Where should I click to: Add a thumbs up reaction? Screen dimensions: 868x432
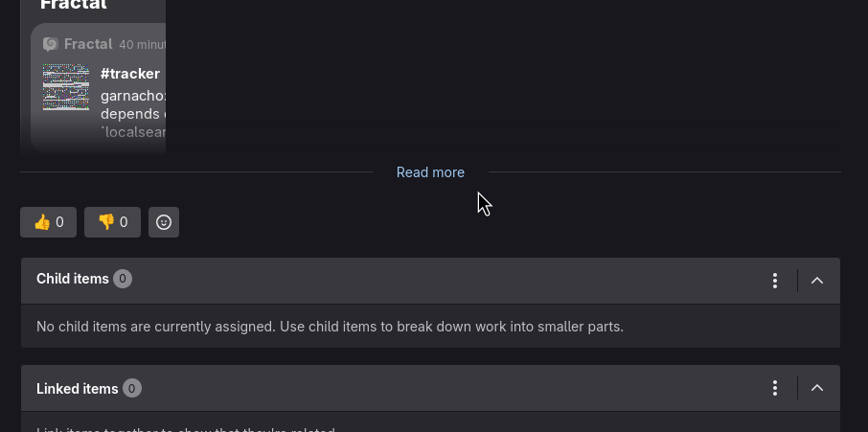click(48, 222)
